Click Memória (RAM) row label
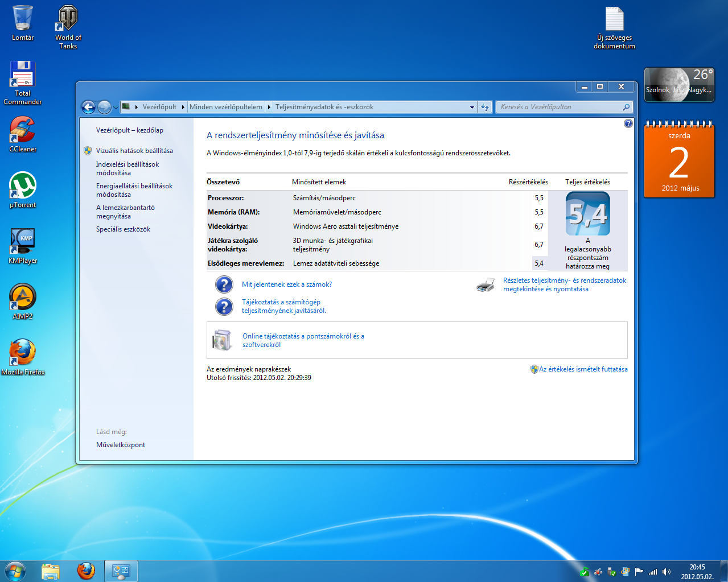This screenshot has height=582, width=728. point(233,212)
